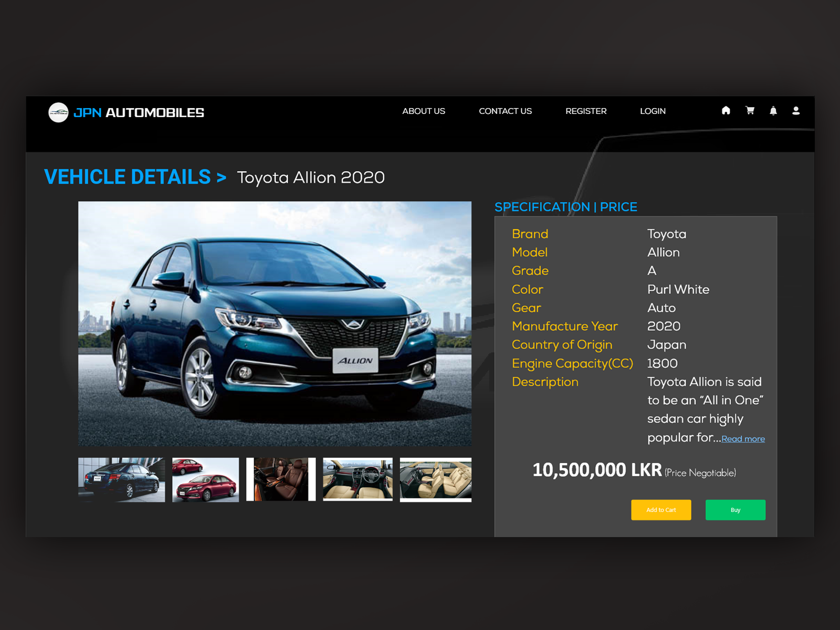Click the SPECIFICATION | PRICE heading
Viewport: 840px width, 630px height.
coord(565,207)
